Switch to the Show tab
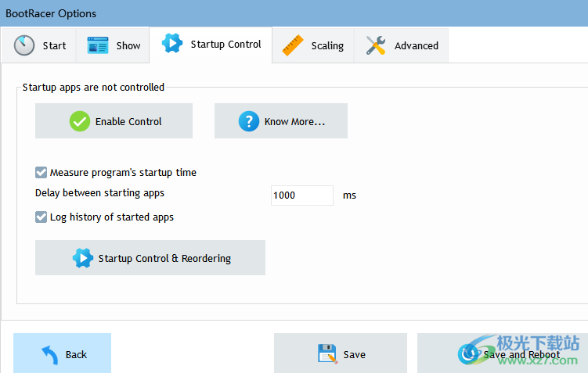This screenshot has width=588, height=373. [x=113, y=45]
